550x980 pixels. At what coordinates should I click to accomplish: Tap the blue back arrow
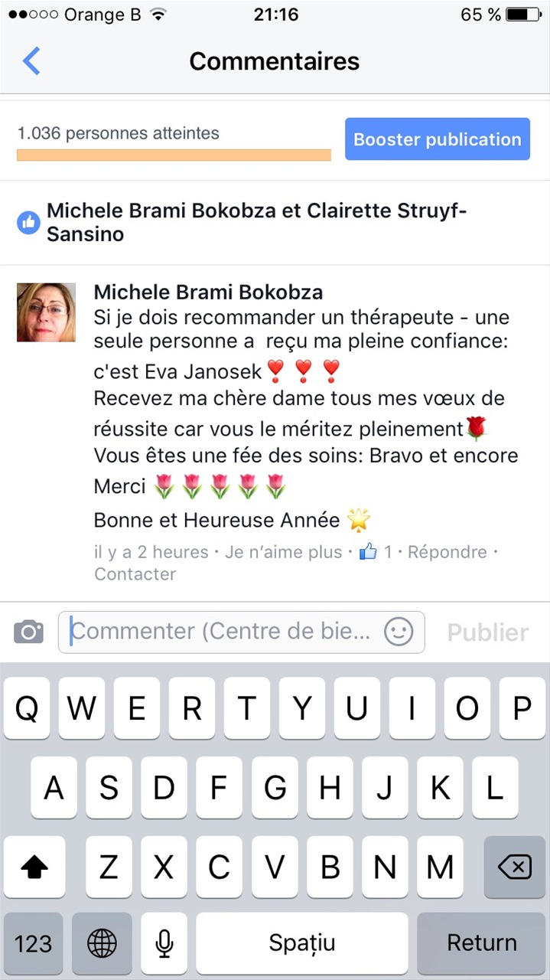point(31,60)
